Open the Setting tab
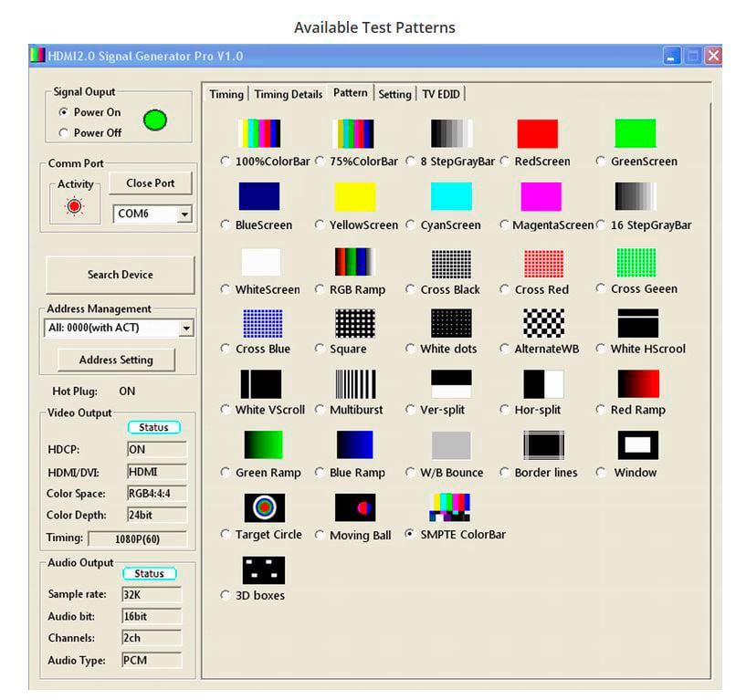Viewport: 746px width, 700px height. point(394,94)
